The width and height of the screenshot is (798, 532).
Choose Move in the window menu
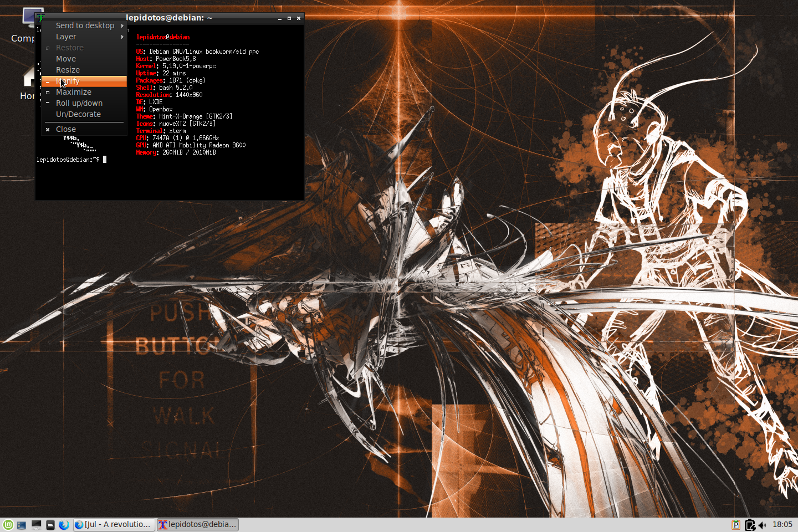(84, 59)
